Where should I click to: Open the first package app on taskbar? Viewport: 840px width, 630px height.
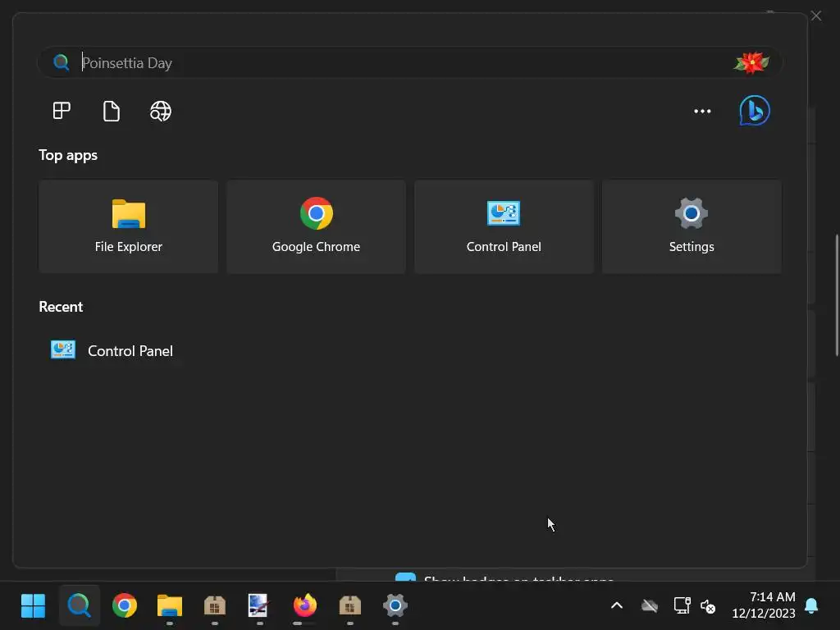(214, 606)
